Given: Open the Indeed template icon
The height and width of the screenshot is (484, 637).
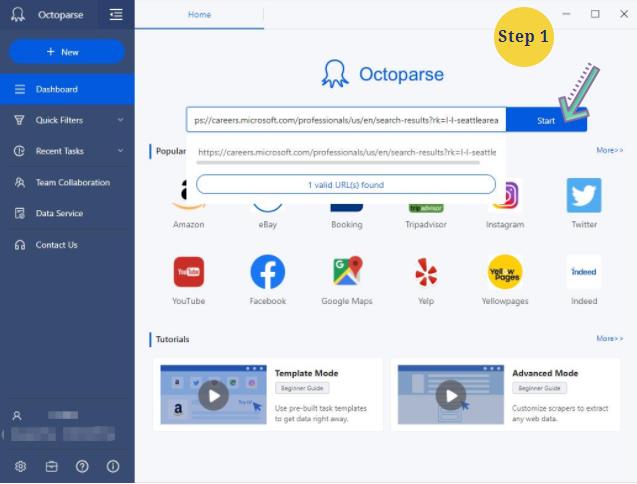Looking at the screenshot, I should tap(584, 272).
